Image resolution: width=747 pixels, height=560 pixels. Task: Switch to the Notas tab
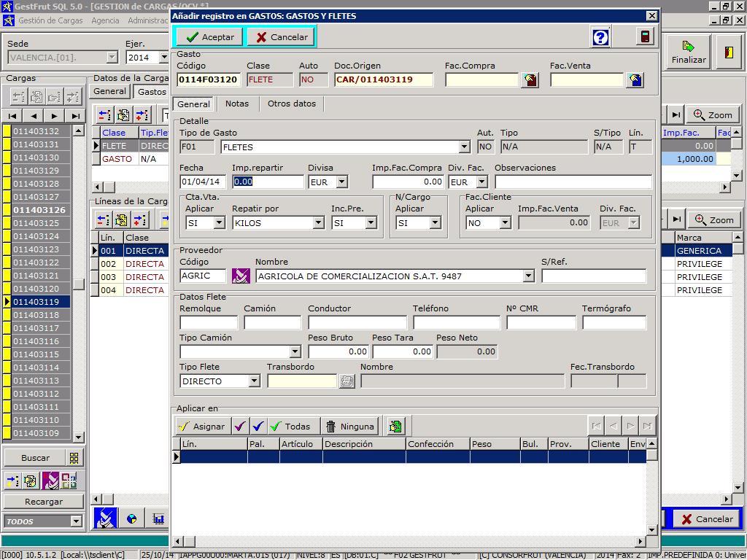(236, 104)
